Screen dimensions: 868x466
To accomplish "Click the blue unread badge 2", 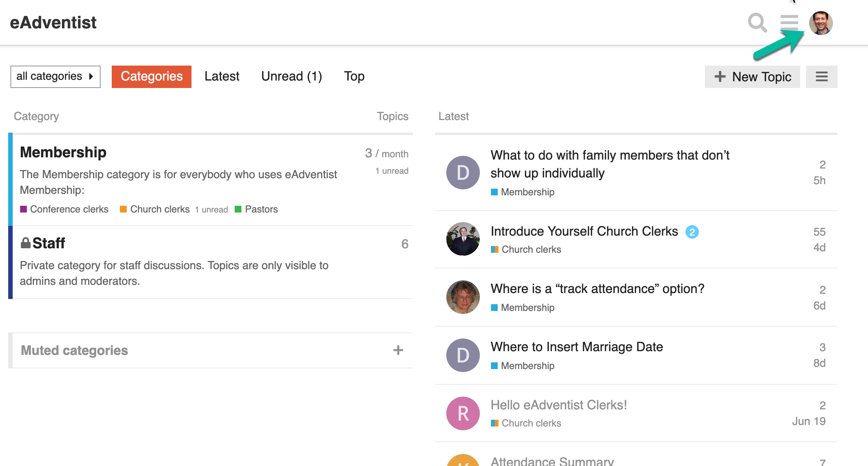I will pyautogui.click(x=692, y=232).
